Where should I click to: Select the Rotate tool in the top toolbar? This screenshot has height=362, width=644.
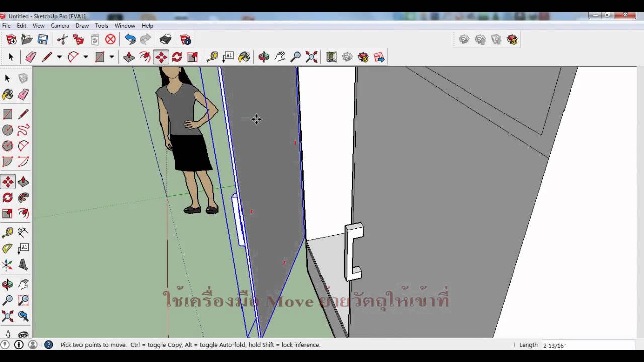pos(177,57)
